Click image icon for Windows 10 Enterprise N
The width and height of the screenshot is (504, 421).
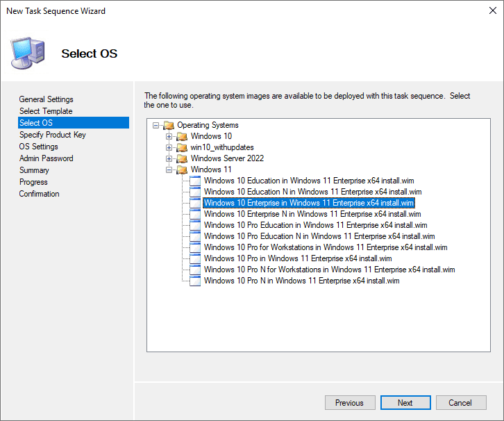click(x=195, y=214)
